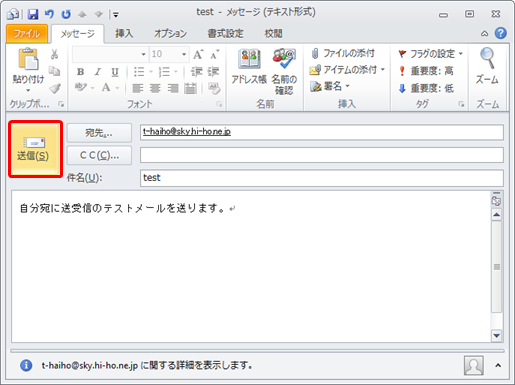
Task: Open the オプション tab
Action: 170,33
